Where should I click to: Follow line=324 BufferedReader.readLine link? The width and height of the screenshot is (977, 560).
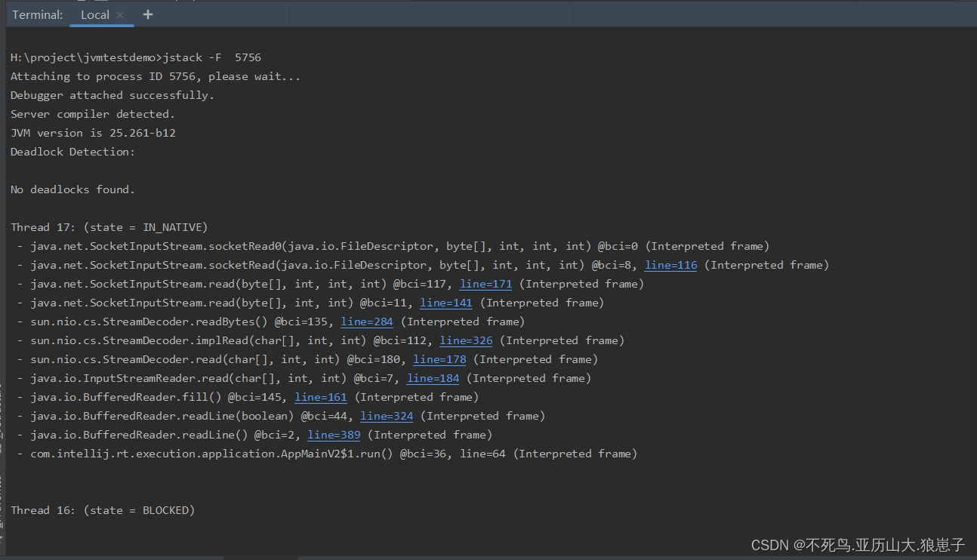coord(387,415)
